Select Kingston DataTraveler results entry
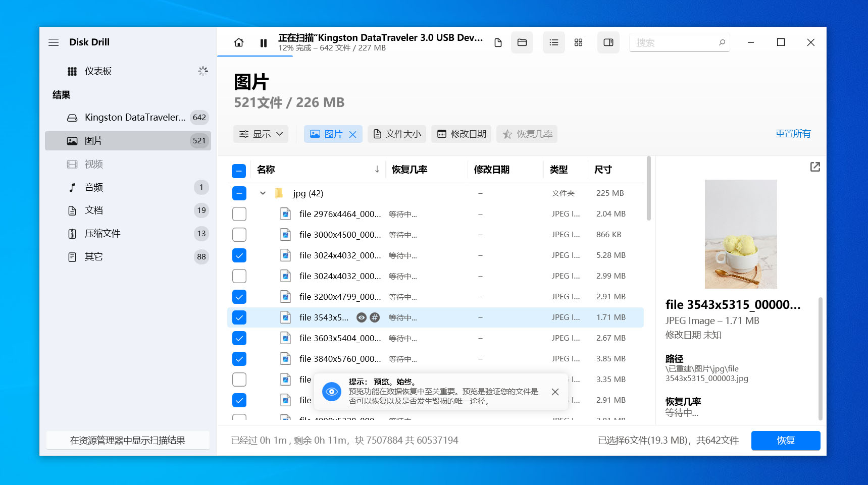 [128, 118]
